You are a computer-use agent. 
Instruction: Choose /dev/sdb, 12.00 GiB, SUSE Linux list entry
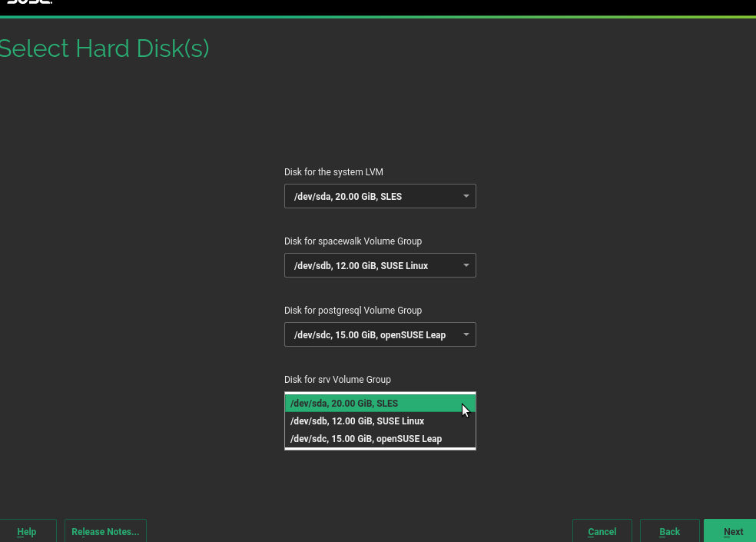[380, 421]
